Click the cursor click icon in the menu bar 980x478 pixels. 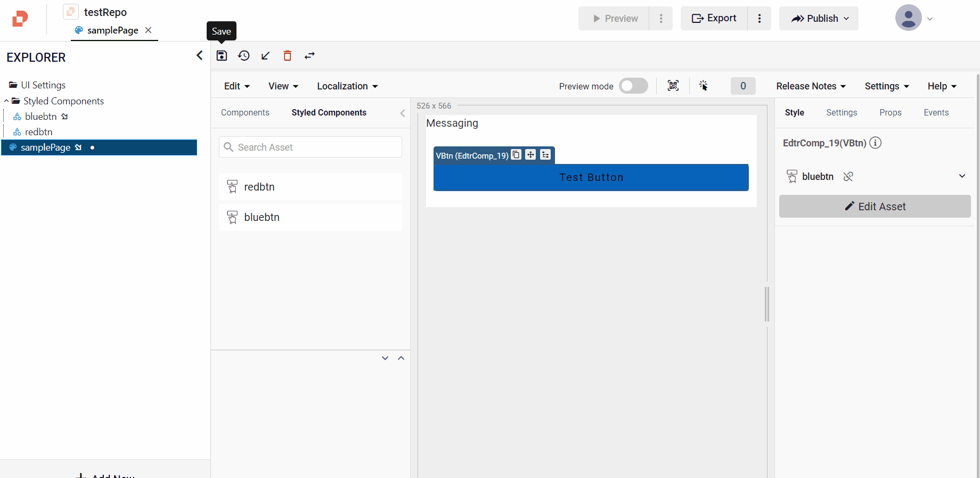703,86
